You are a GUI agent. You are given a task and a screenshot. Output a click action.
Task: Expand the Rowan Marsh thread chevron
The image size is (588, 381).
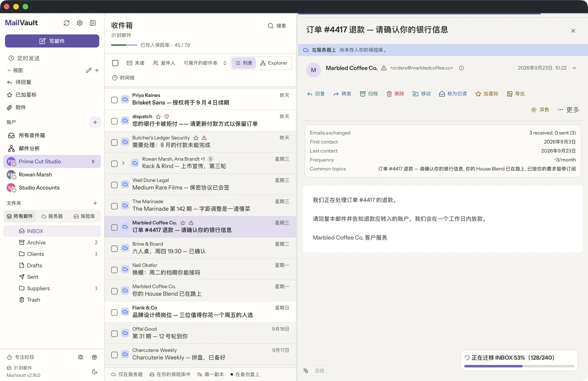pyautogui.click(x=123, y=163)
